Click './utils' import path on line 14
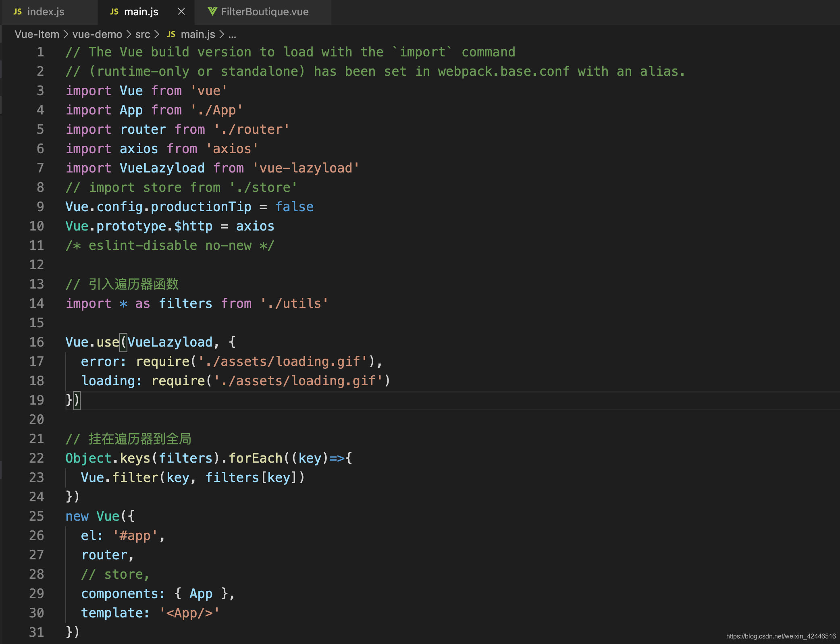This screenshot has height=644, width=840. pyautogui.click(x=294, y=303)
